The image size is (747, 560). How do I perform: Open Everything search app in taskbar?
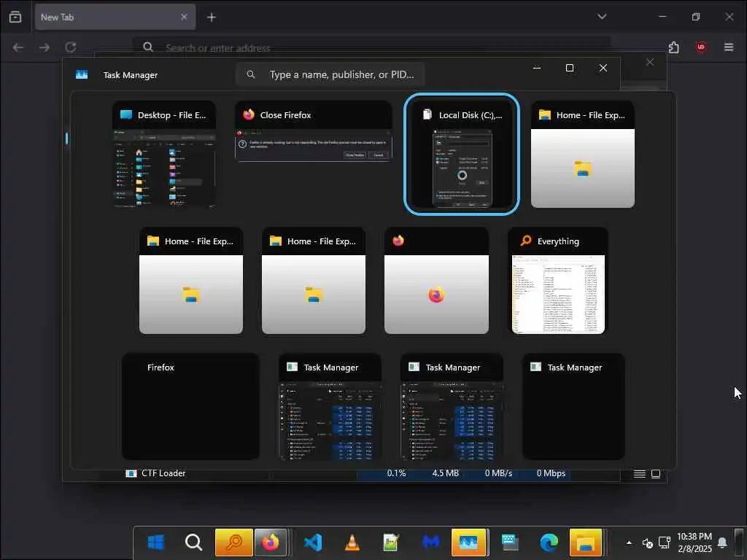coord(233,542)
